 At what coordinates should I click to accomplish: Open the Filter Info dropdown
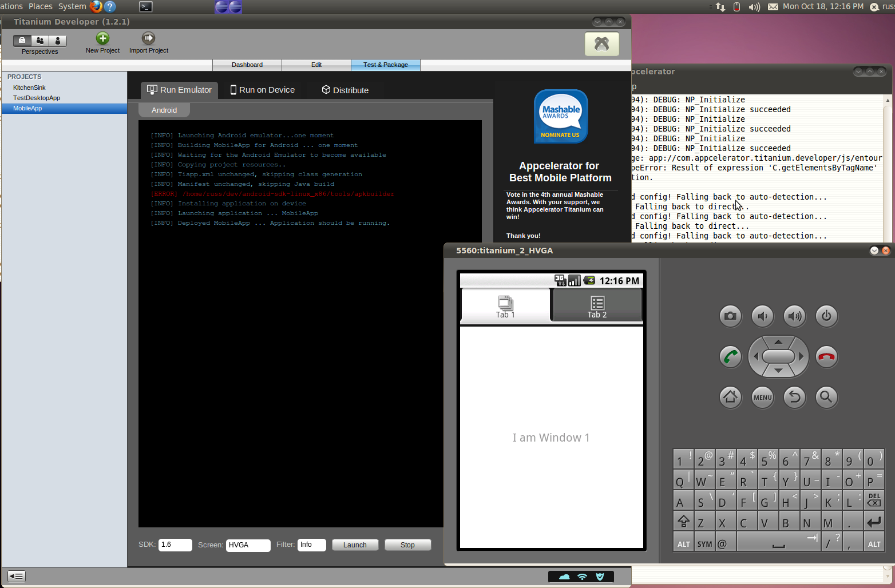tap(312, 545)
